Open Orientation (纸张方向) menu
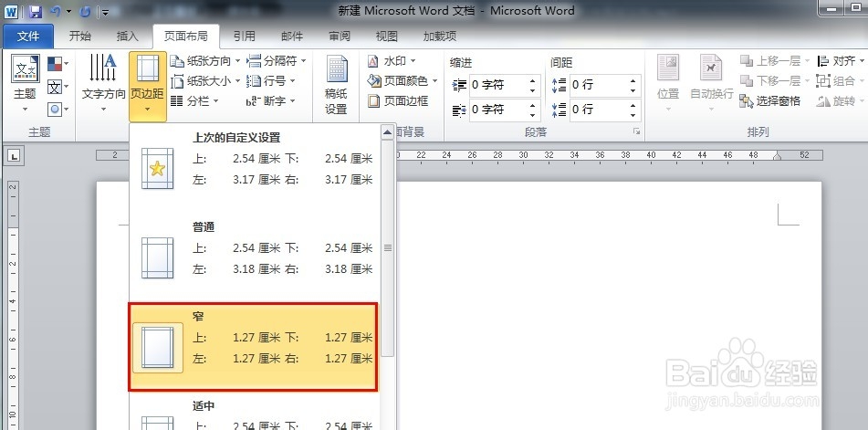 [205, 61]
